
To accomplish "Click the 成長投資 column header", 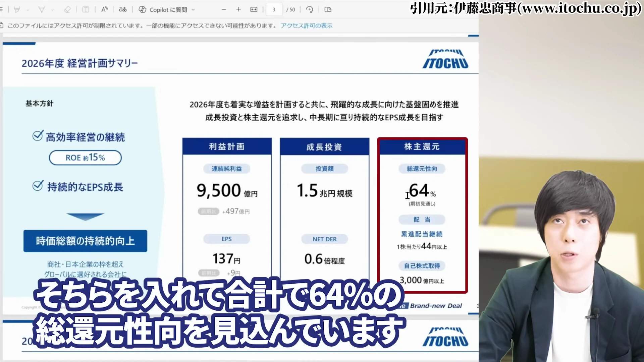I will (324, 147).
